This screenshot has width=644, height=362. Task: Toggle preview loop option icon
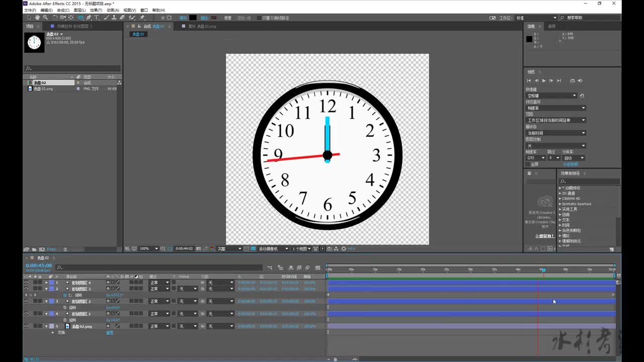[x=573, y=80]
